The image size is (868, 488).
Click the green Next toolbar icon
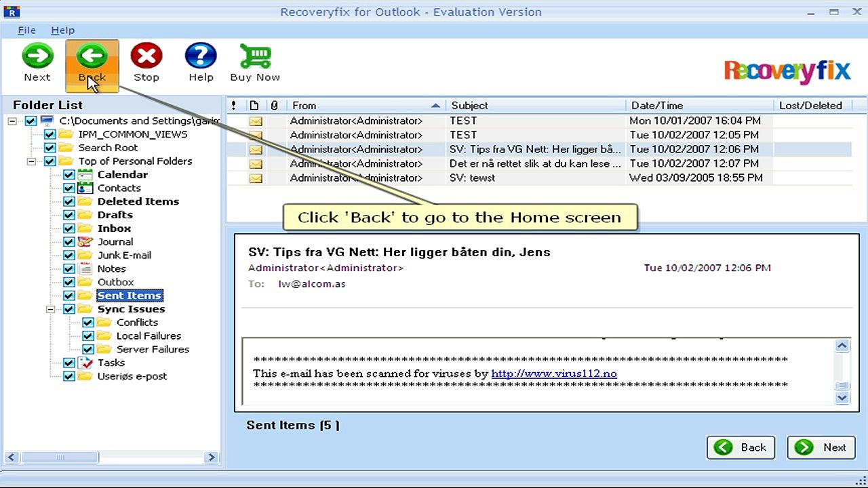[37, 56]
